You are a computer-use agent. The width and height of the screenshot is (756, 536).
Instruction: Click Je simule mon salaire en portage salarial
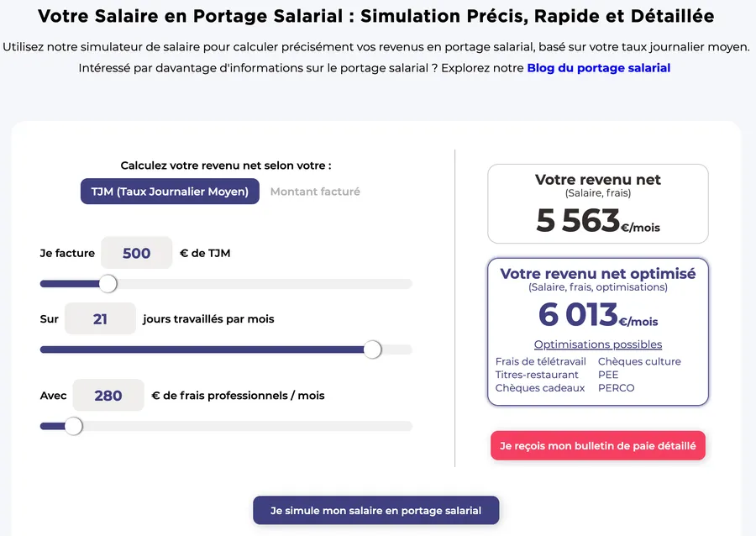tap(376, 511)
